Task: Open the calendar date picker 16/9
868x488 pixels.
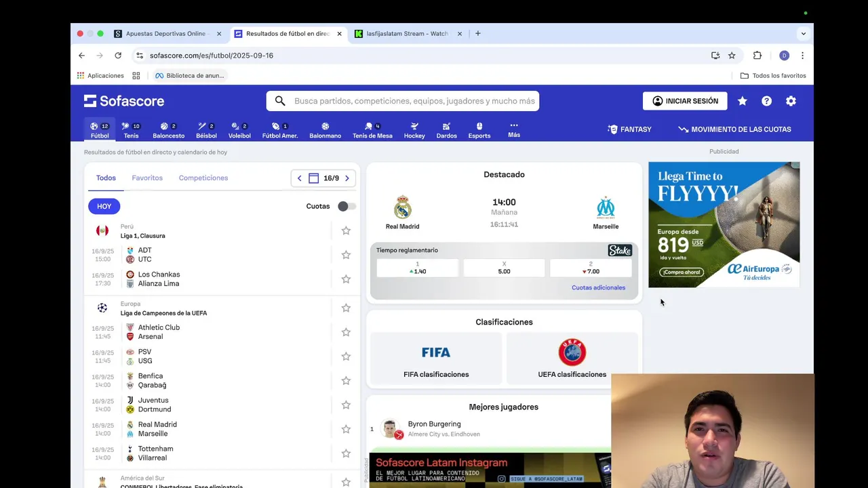Action: pos(323,178)
